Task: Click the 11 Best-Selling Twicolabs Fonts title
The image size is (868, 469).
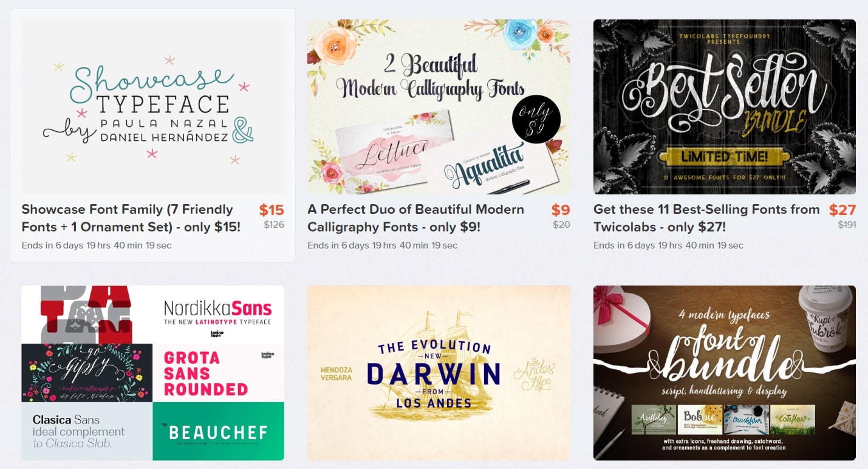Action: point(706,218)
